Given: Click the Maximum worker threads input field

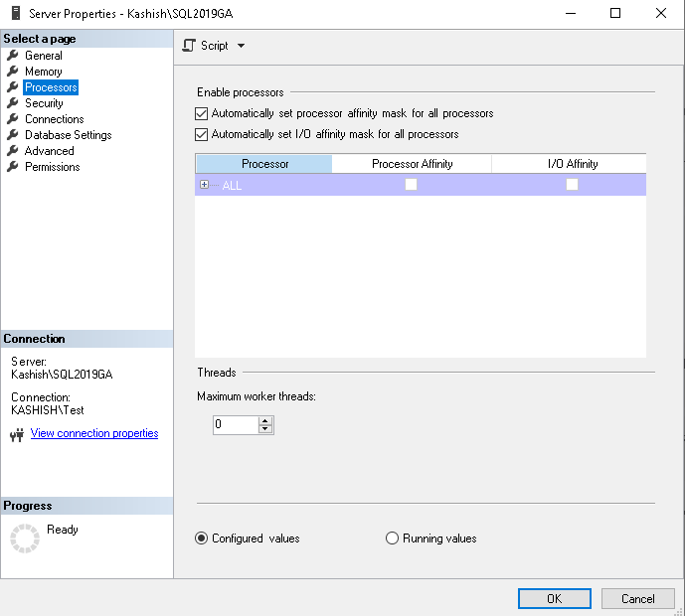Looking at the screenshot, I should tap(236, 425).
